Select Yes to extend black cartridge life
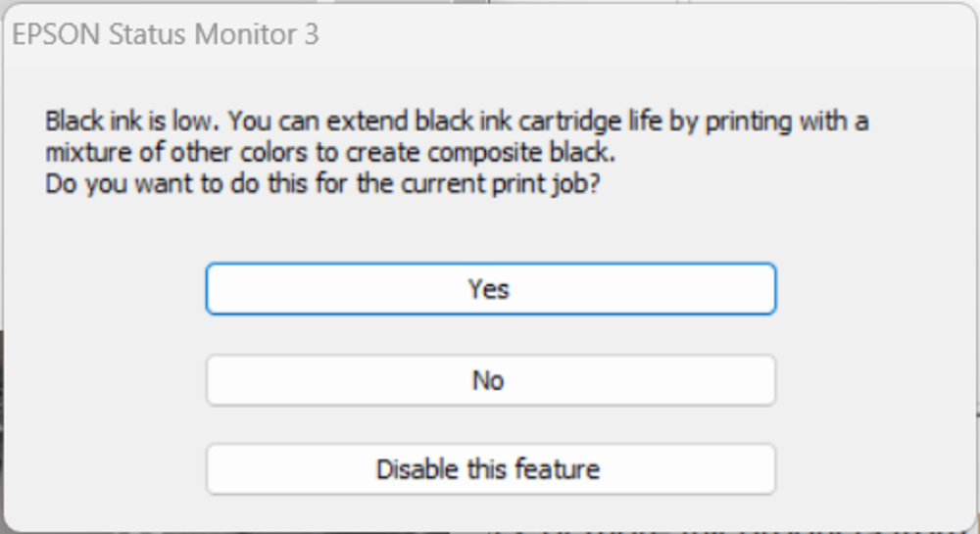This screenshot has height=534, width=980. (490, 289)
